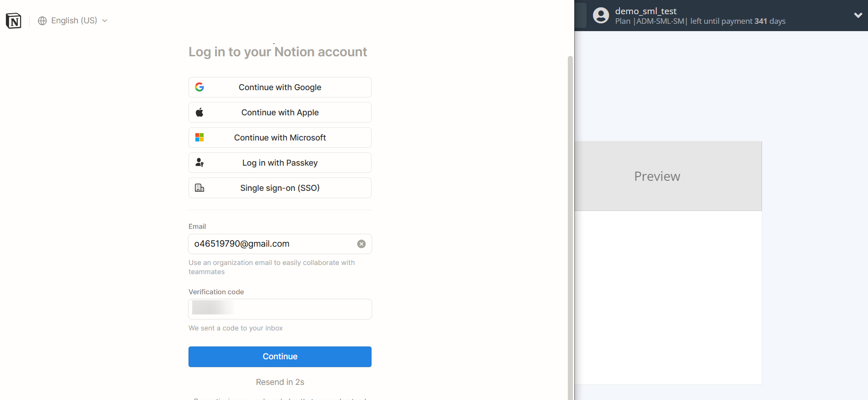Collapse the English (US) selector chevron
The width and height of the screenshot is (868, 400).
(x=105, y=20)
